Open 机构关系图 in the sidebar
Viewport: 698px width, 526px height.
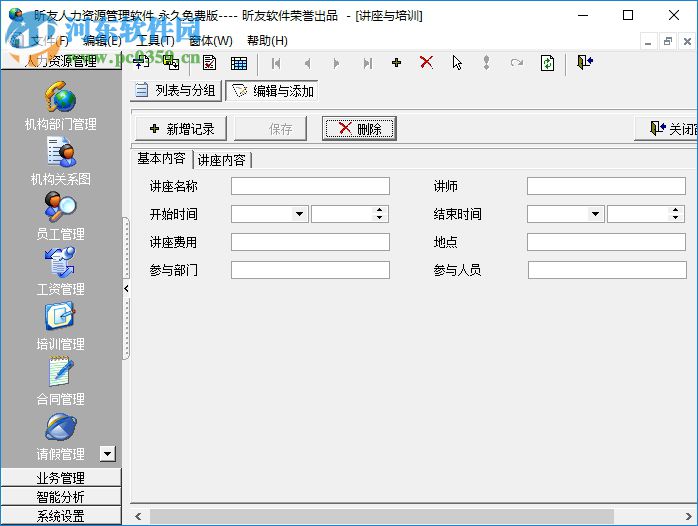(61, 161)
